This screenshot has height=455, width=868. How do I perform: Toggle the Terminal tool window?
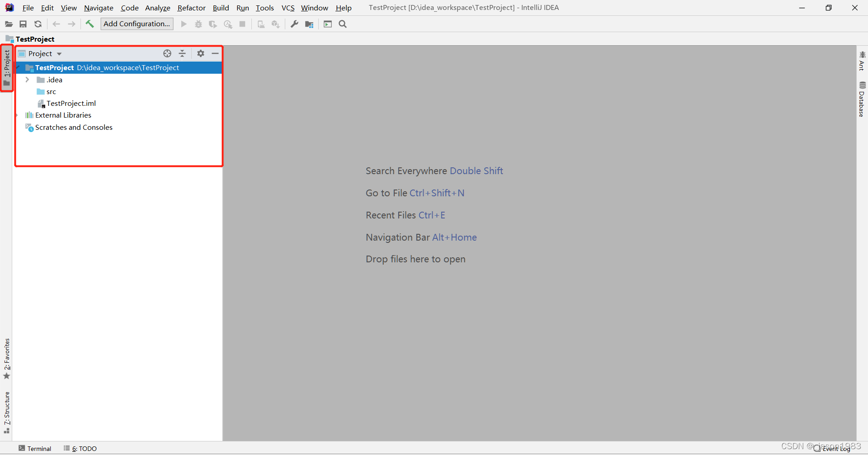click(x=35, y=449)
